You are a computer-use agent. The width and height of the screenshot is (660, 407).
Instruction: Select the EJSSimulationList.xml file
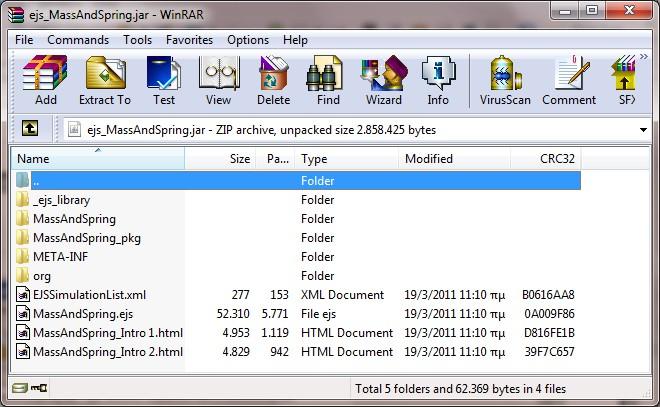pos(297,295)
